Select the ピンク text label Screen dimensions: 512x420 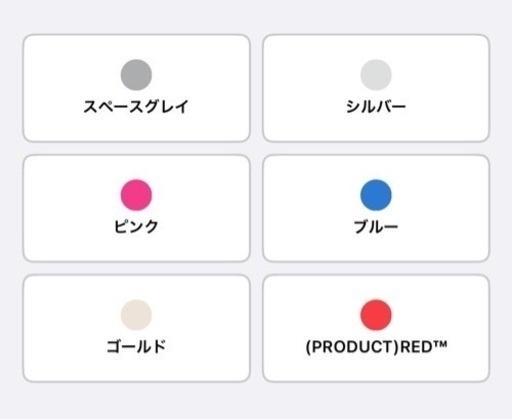pyautogui.click(x=136, y=227)
